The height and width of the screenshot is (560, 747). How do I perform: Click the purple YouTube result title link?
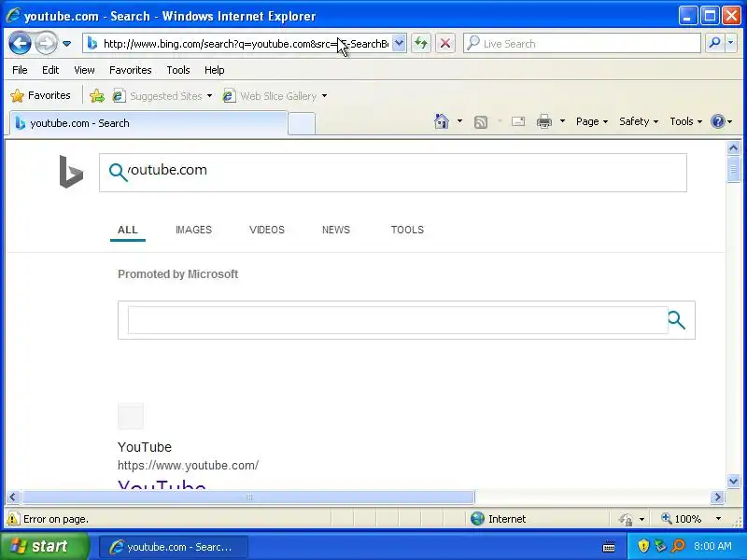click(x=162, y=485)
